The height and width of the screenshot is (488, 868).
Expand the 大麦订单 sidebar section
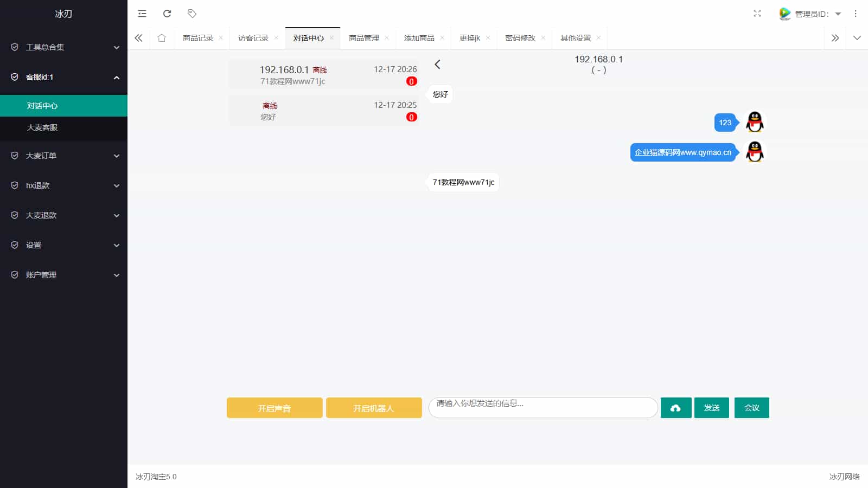63,156
